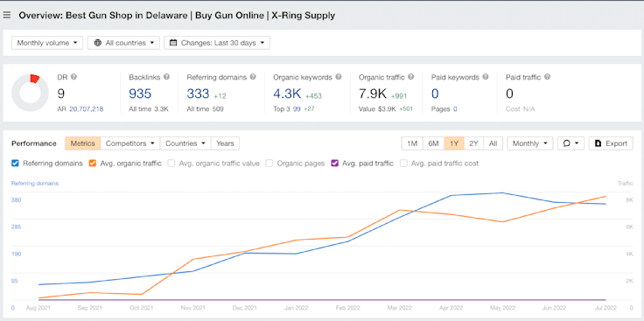Click the Performance heading

pyautogui.click(x=34, y=143)
